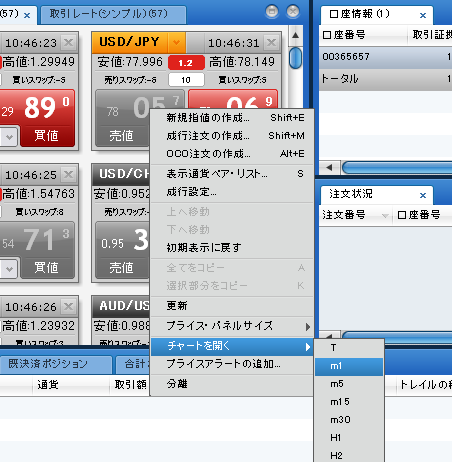Click 口座番号 header in 口座情報 table

pyautogui.click(x=363, y=35)
